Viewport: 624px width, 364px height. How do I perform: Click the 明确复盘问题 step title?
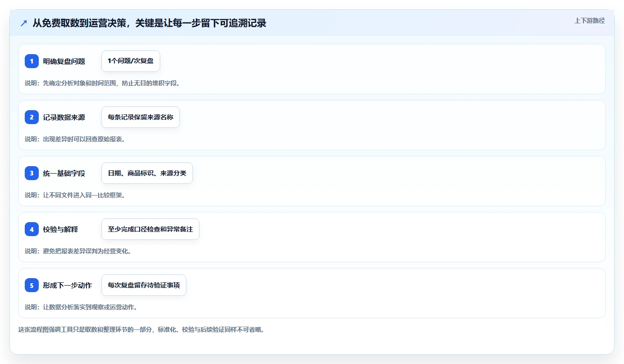tap(64, 61)
